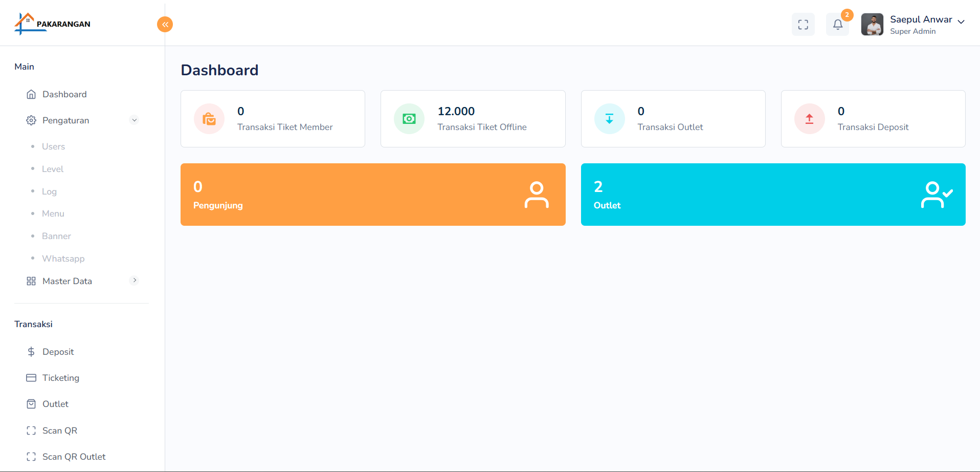
Task: Expand the Master Data submenu arrow
Action: [x=135, y=281]
